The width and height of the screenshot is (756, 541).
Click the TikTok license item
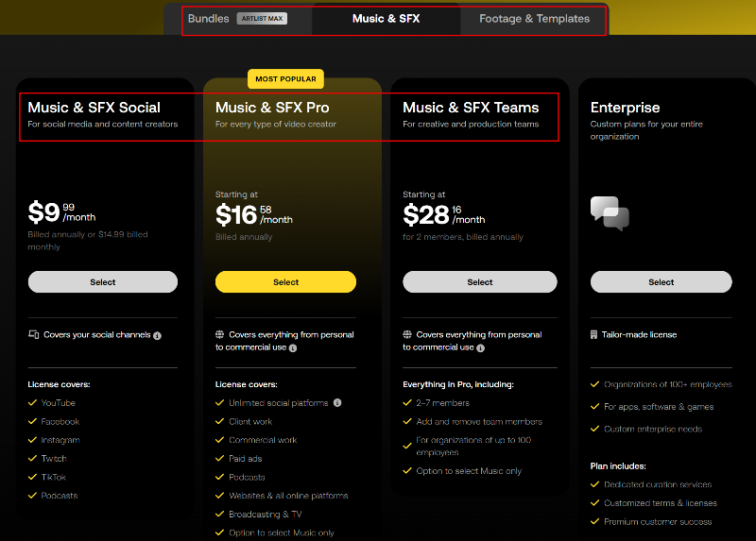pos(53,477)
